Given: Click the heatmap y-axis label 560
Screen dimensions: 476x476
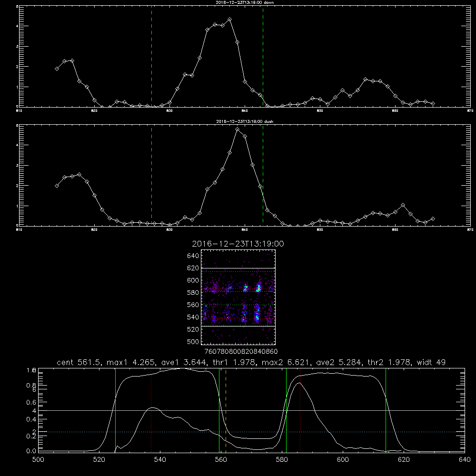Looking at the screenshot, I should [x=193, y=305].
